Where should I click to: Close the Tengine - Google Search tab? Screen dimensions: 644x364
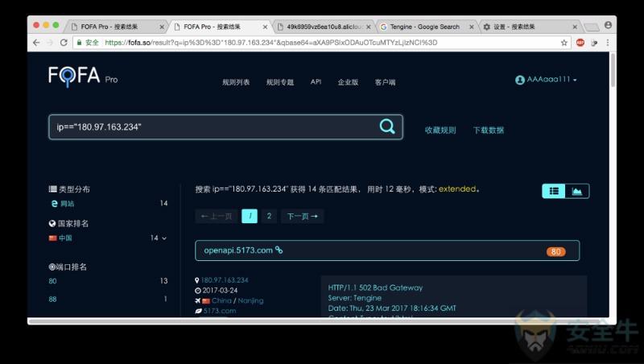click(x=472, y=27)
